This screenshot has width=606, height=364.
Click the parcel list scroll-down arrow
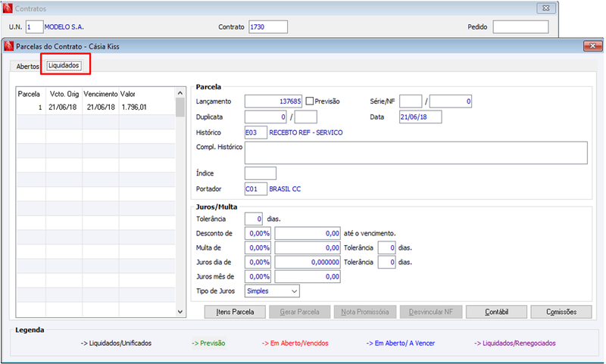tap(180, 312)
